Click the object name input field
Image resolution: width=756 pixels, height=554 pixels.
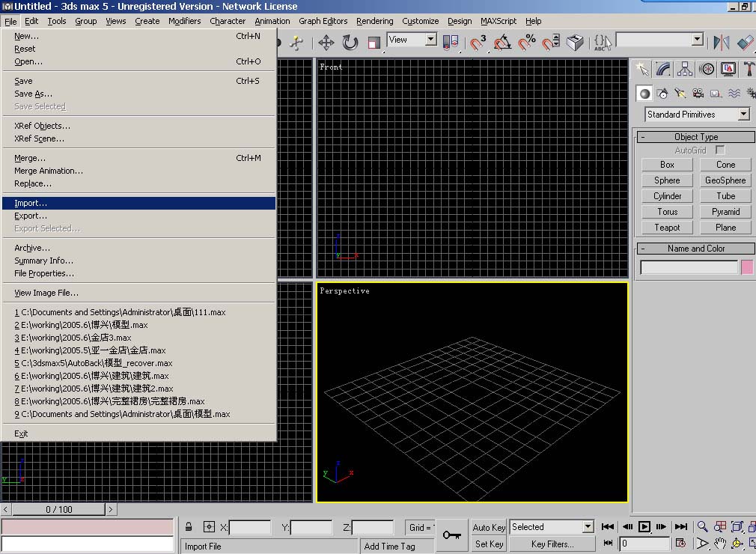tap(689, 267)
